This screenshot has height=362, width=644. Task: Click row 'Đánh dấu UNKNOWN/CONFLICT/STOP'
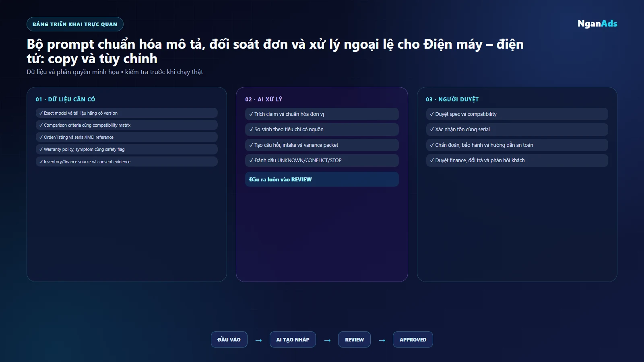pyautogui.click(x=322, y=160)
